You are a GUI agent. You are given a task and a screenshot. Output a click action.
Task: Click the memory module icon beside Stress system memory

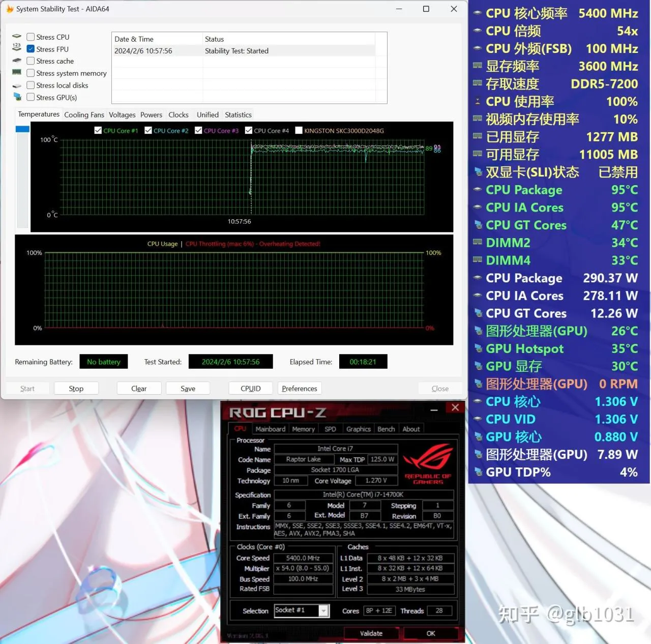point(17,73)
